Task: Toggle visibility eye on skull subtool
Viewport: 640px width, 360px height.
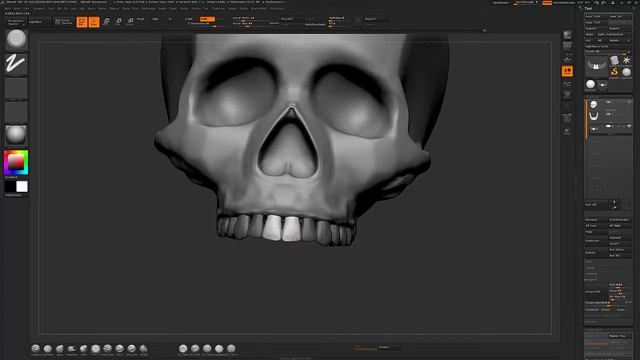Action: tap(629, 102)
